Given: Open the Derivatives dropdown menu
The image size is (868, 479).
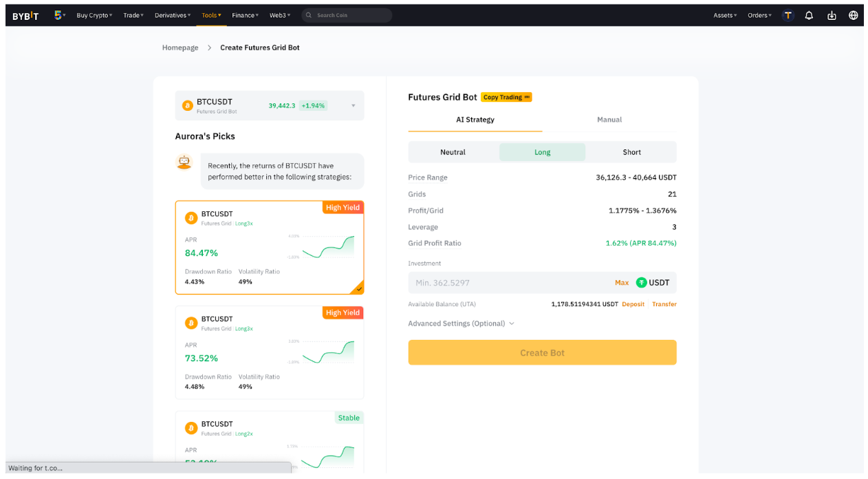Looking at the screenshot, I should click(x=173, y=15).
